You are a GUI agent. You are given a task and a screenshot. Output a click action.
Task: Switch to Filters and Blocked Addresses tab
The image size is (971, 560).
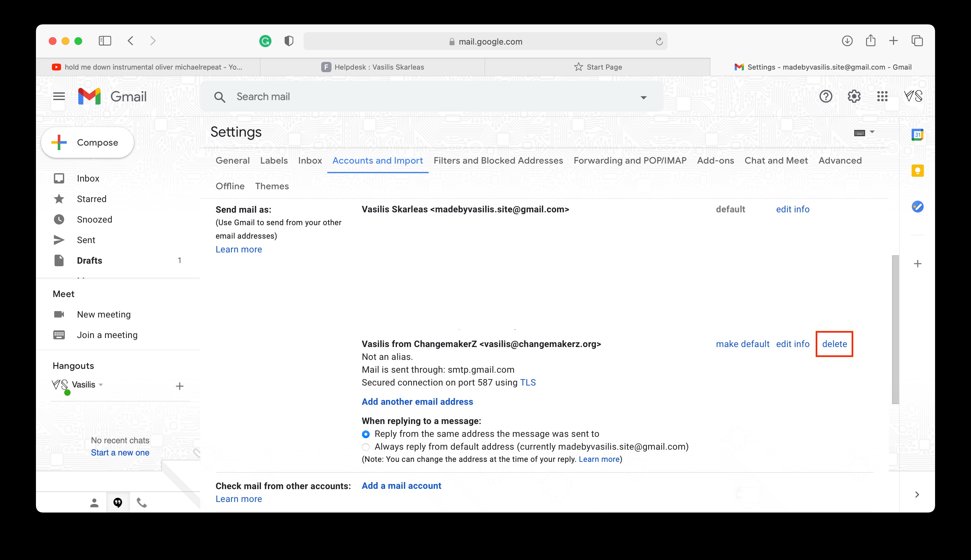pos(498,160)
